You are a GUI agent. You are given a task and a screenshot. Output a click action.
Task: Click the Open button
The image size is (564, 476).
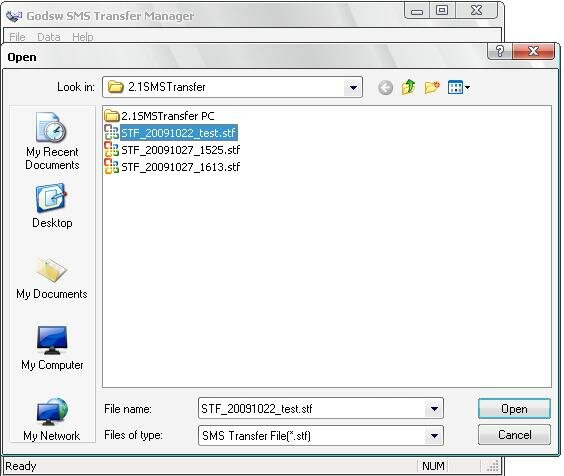(514, 409)
